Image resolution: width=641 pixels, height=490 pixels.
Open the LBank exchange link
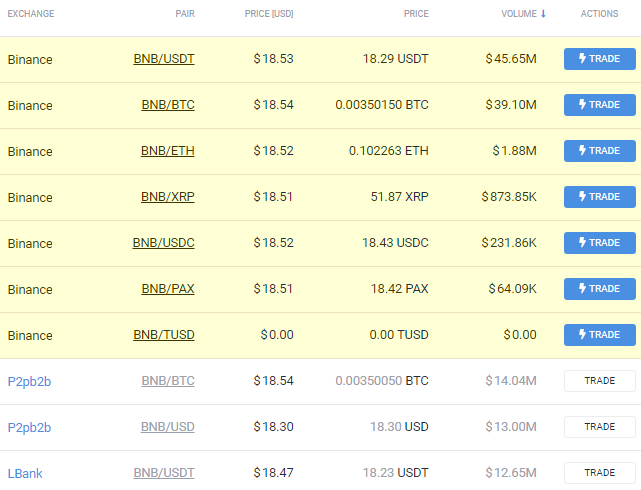pos(25,474)
